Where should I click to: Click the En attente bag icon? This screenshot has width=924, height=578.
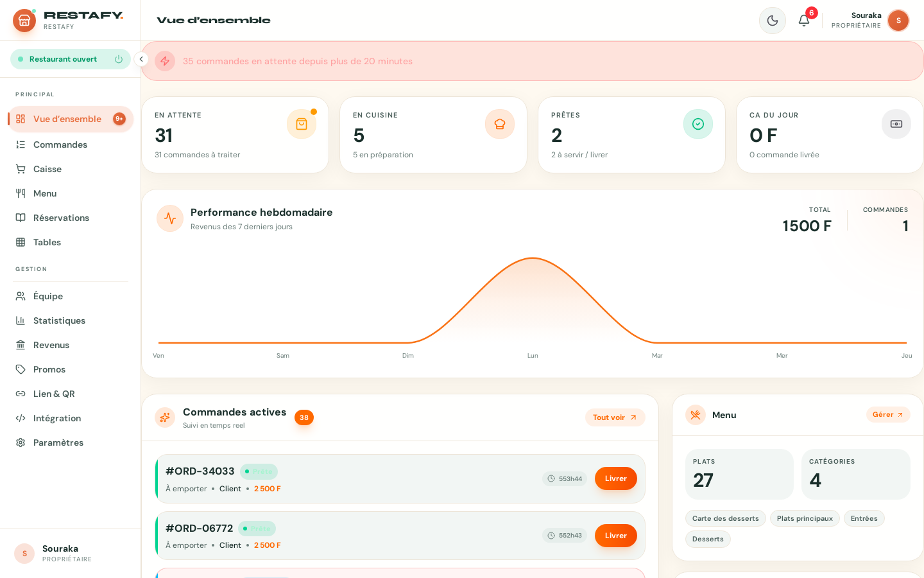(302, 124)
